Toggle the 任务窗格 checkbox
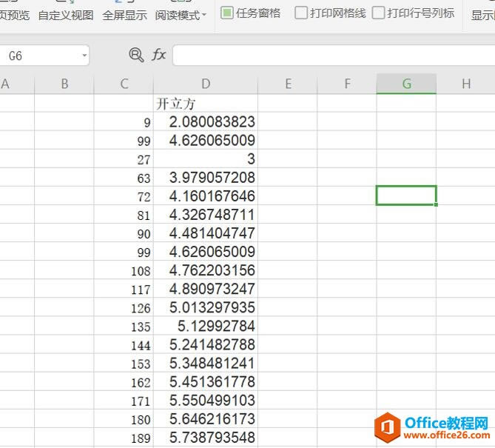Viewport: 495px width, 448px height. coord(227,13)
